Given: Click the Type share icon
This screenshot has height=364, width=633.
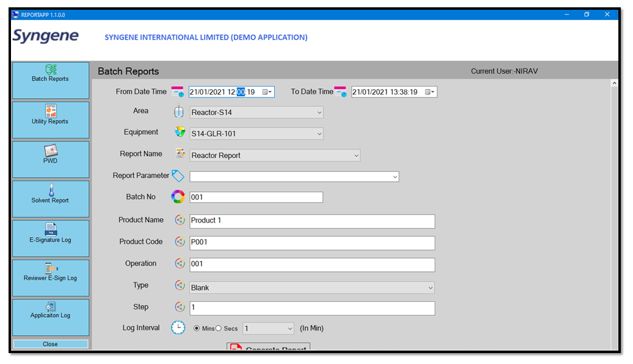Looking at the screenshot, I should click(179, 285).
